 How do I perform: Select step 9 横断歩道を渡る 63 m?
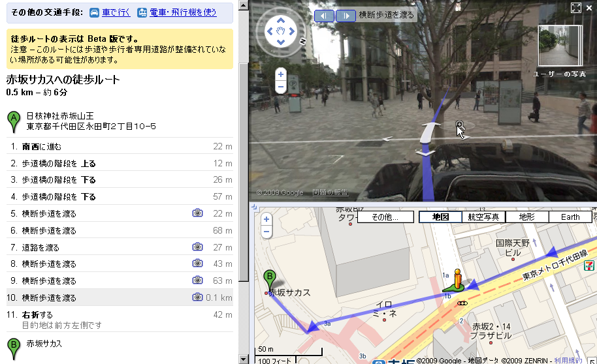click(120, 281)
